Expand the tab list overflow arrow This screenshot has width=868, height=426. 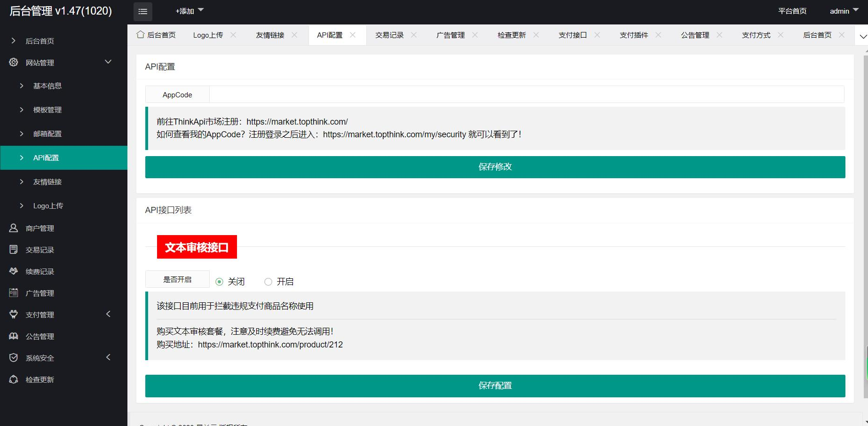coord(863,36)
